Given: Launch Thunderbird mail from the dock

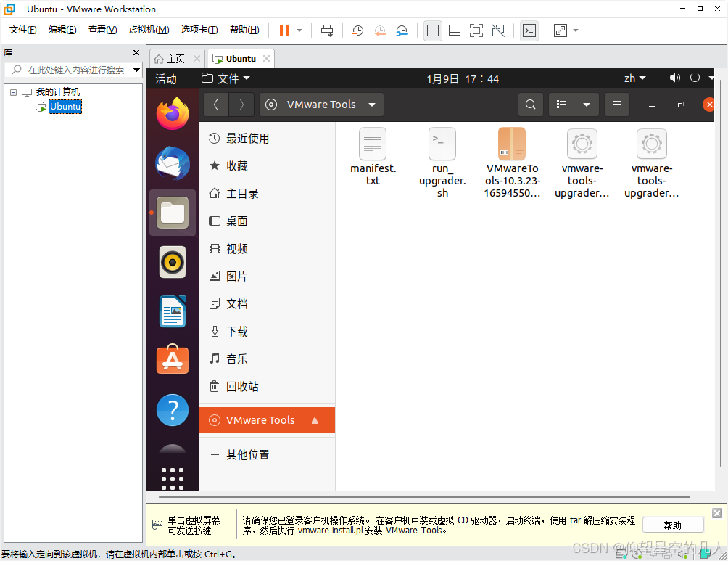Looking at the screenshot, I should pyautogui.click(x=173, y=163).
